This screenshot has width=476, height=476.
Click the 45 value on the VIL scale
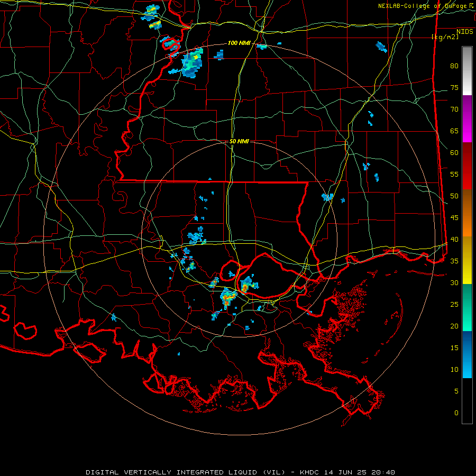point(454,218)
